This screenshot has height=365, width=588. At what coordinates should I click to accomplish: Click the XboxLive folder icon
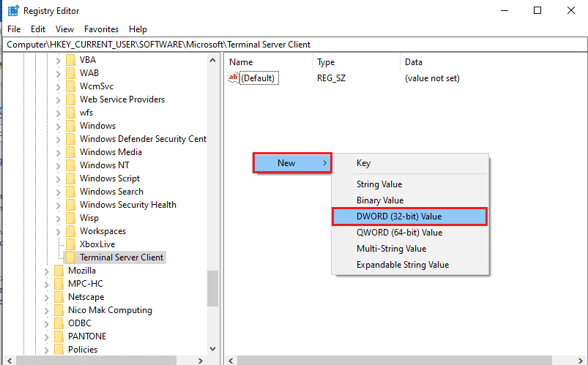(70, 244)
